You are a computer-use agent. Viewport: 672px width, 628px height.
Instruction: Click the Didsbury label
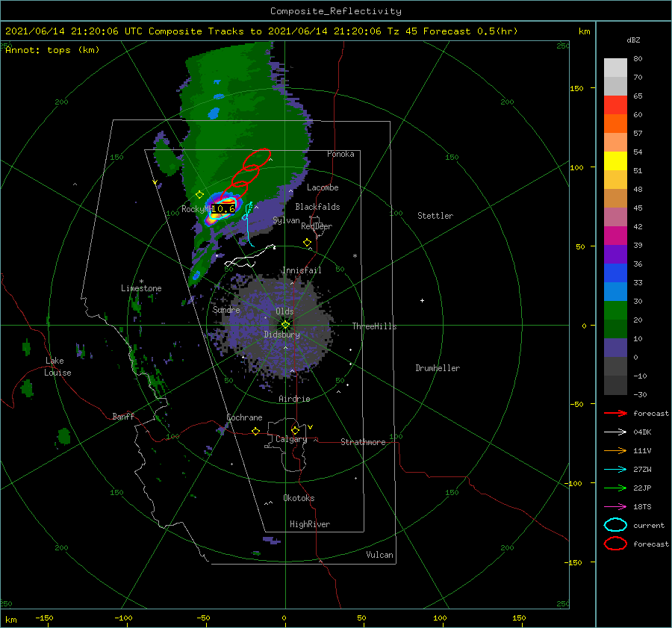[x=282, y=335]
